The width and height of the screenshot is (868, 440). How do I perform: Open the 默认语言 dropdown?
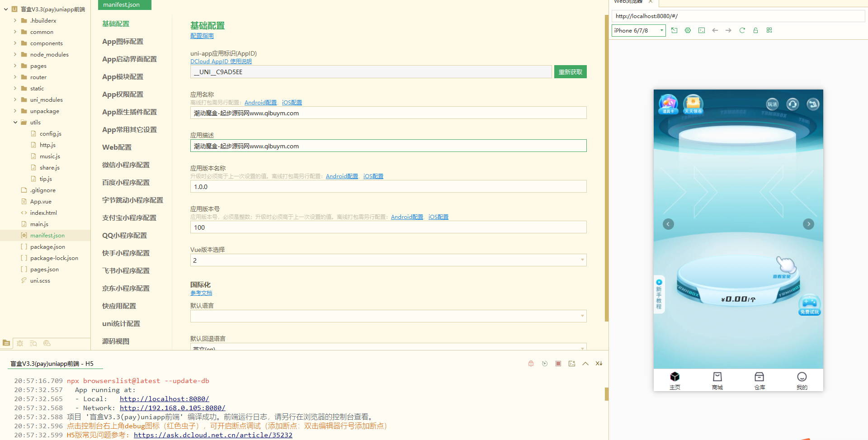tap(388, 316)
